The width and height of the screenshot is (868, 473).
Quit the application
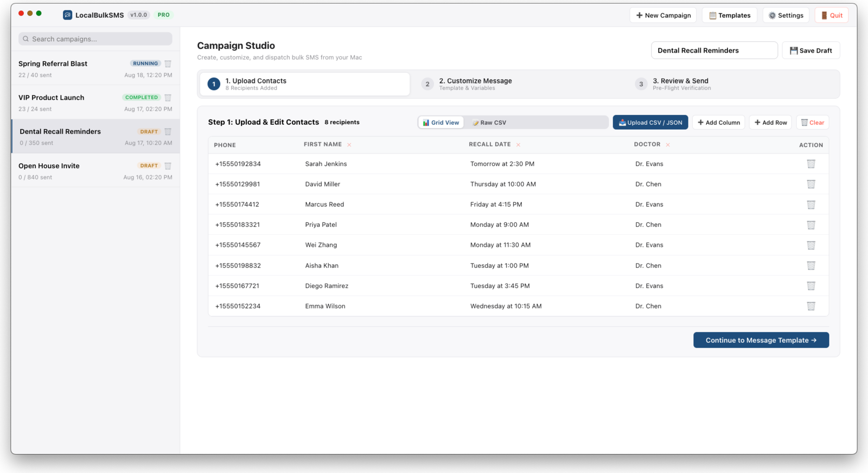(x=832, y=15)
